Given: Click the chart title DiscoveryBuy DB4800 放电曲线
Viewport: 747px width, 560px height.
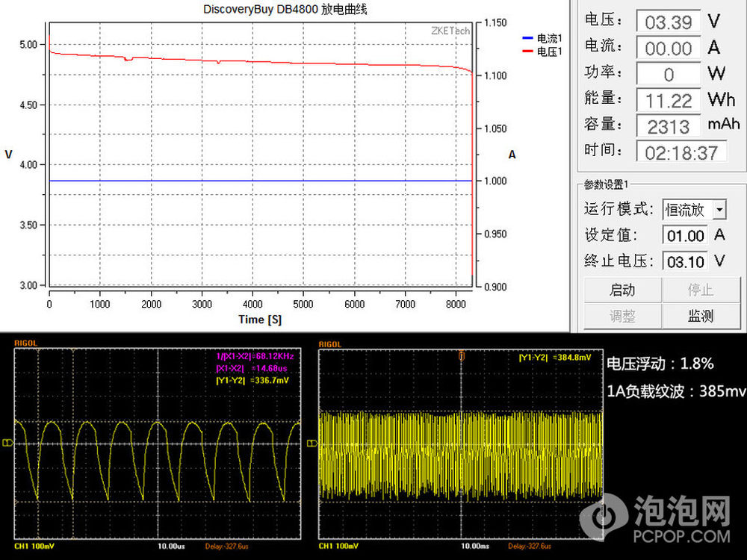Looking at the screenshot, I should click(x=285, y=9).
